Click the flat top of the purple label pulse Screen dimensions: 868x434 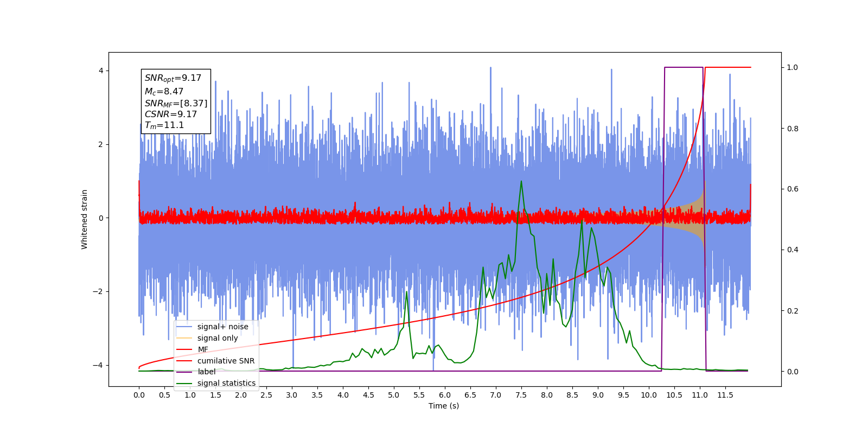[x=684, y=68]
